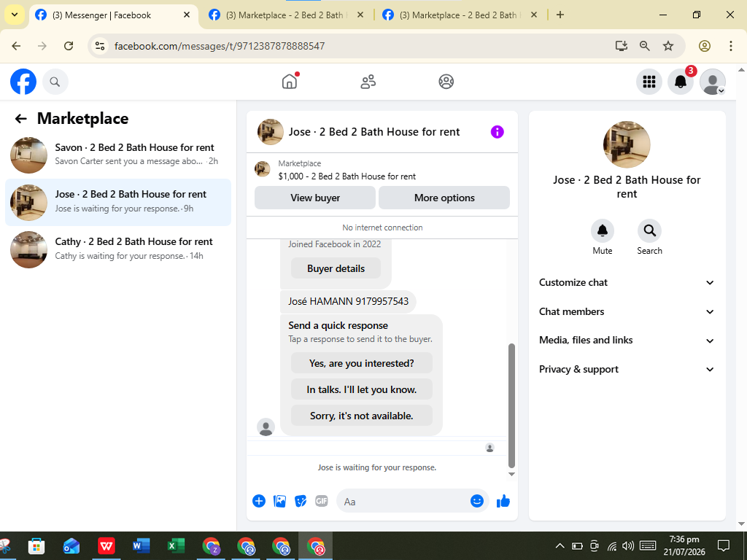The width and height of the screenshot is (747, 560).
Task: Select Jose's 2 Bed 2 Bath conversation
Action: point(118,202)
